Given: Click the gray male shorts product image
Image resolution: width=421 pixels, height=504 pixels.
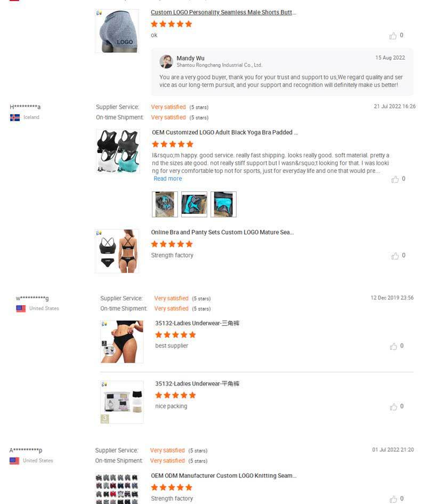Looking at the screenshot, I should (x=117, y=31).
